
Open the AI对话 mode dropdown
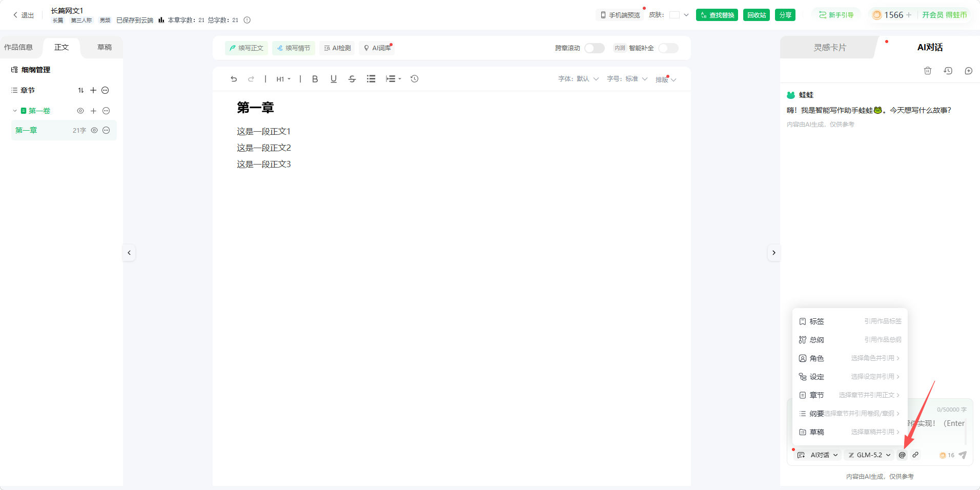point(818,455)
